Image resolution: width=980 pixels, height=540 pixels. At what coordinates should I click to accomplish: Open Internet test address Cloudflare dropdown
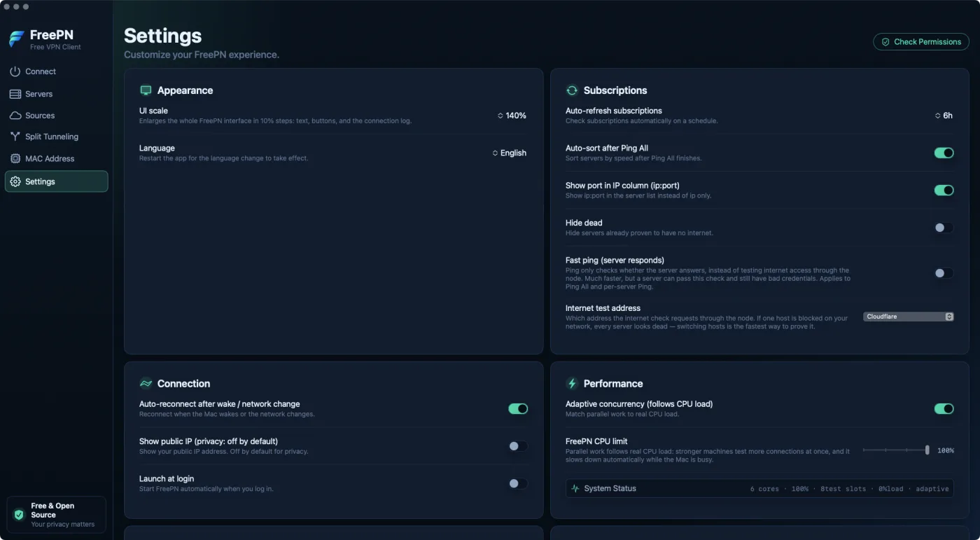click(x=909, y=317)
